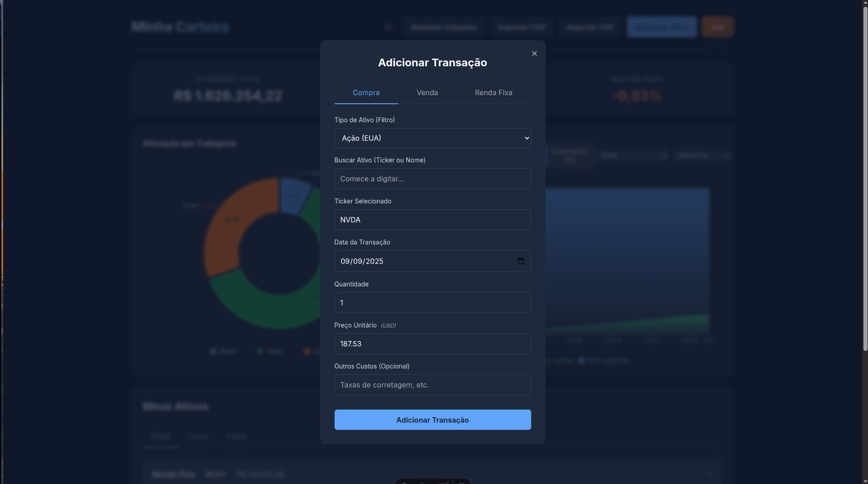
Task: Open the calendar picker in the date field
Action: click(521, 261)
